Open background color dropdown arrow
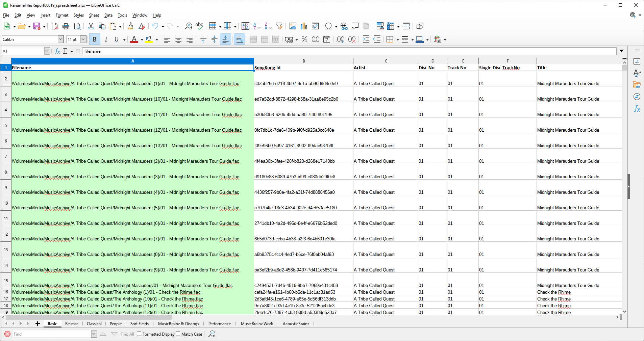Image resolution: width=644 pixels, height=341 pixels. click(157, 40)
